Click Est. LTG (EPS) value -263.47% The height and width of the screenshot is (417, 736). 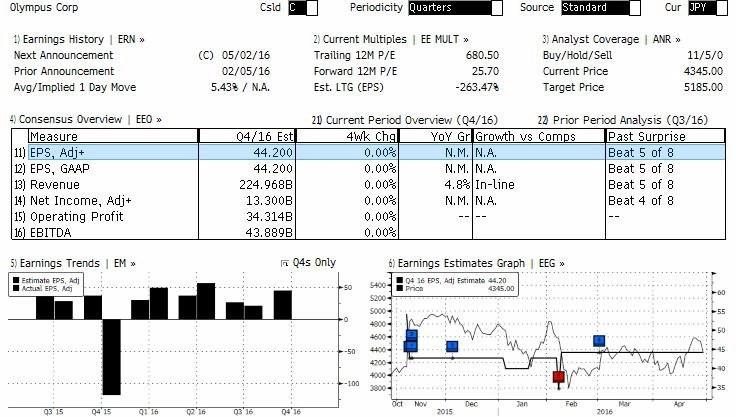point(477,87)
